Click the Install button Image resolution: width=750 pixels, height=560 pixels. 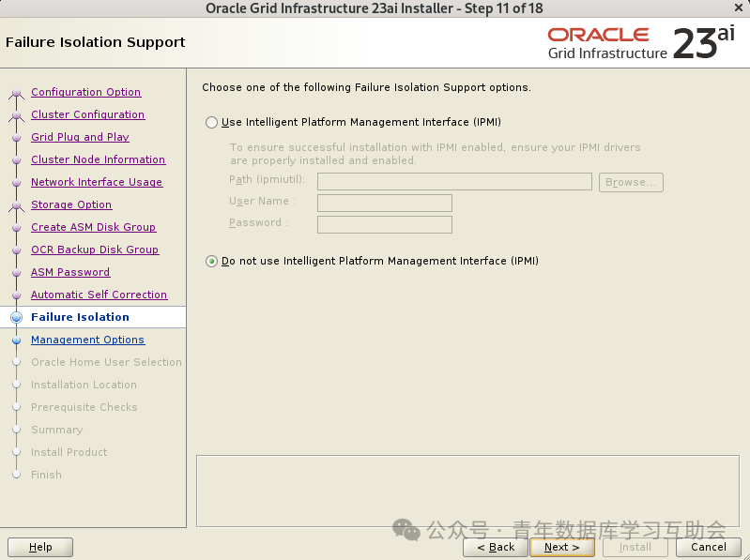pos(635,547)
